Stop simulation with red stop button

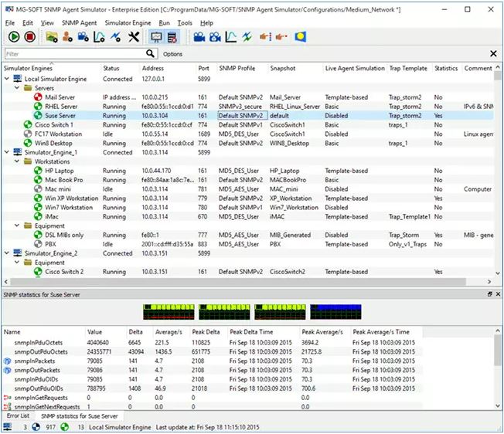click(x=30, y=37)
